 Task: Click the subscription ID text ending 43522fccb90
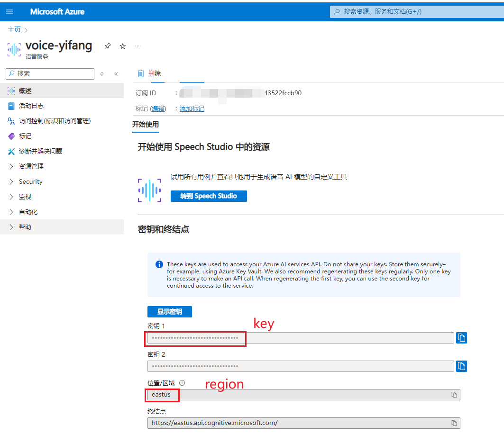[x=283, y=93]
